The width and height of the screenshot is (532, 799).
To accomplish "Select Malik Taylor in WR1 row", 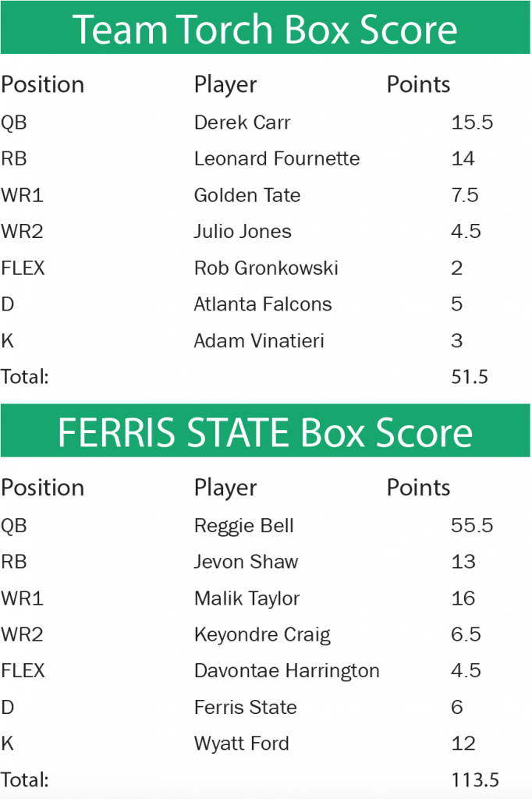I will click(246, 598).
